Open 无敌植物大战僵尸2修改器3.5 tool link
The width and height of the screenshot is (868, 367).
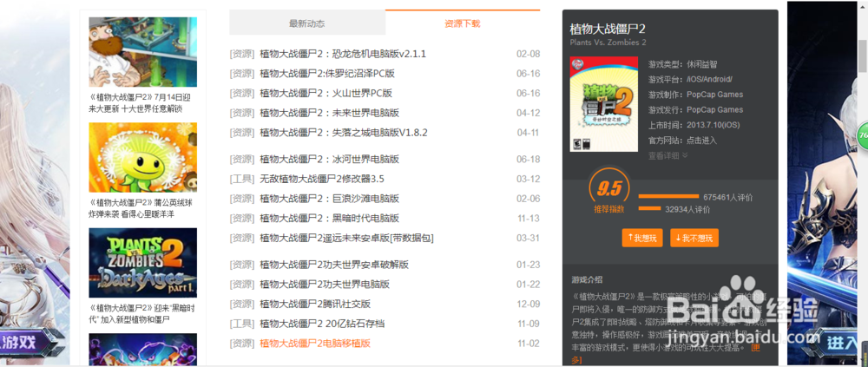pyautogui.click(x=322, y=179)
